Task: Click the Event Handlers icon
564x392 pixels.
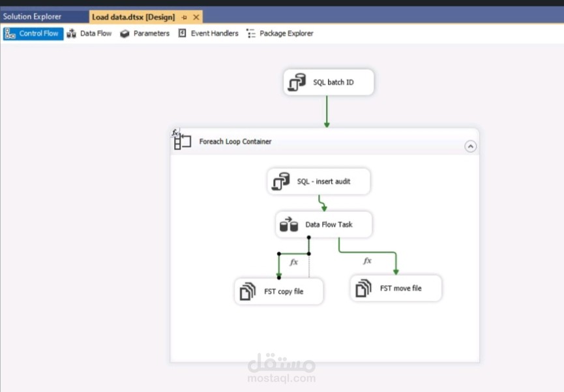Action: click(x=183, y=33)
